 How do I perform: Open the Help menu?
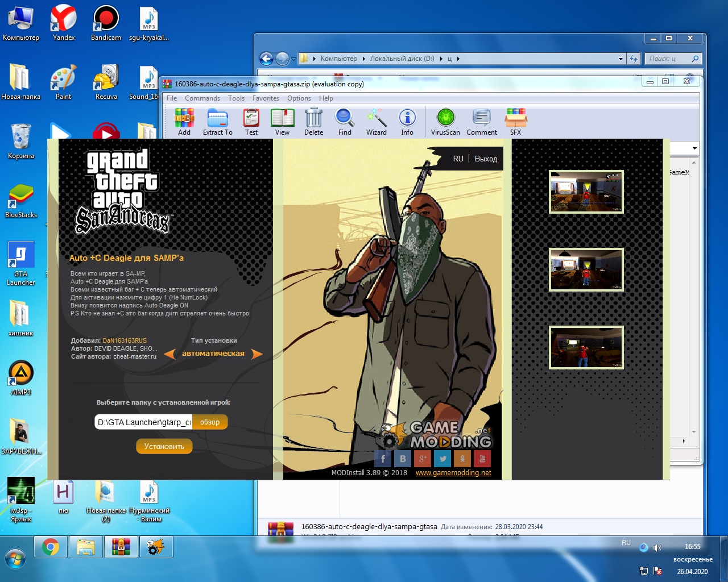(326, 98)
